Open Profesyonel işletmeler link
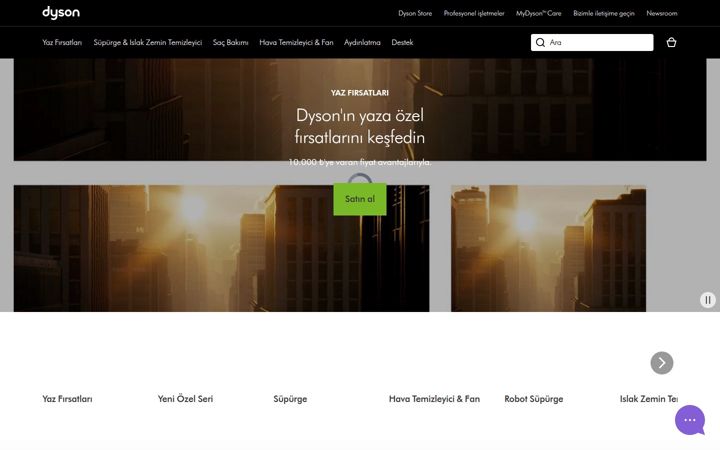 point(474,13)
